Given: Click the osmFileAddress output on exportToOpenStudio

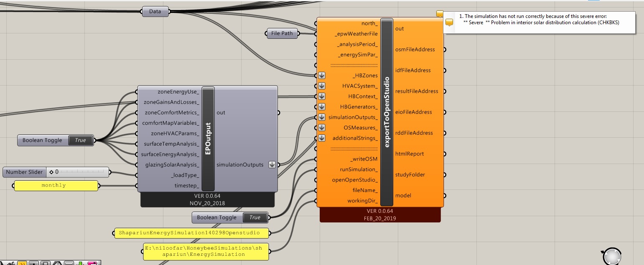Looking at the screenshot, I should coord(415,50).
